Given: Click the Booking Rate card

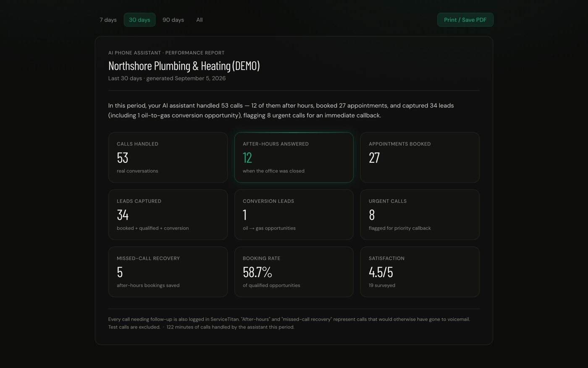Looking at the screenshot, I should [x=294, y=272].
